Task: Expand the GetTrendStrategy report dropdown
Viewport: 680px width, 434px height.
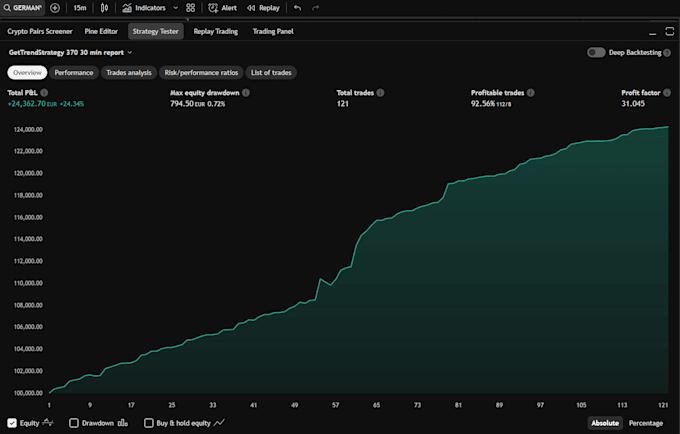Action: (130, 52)
